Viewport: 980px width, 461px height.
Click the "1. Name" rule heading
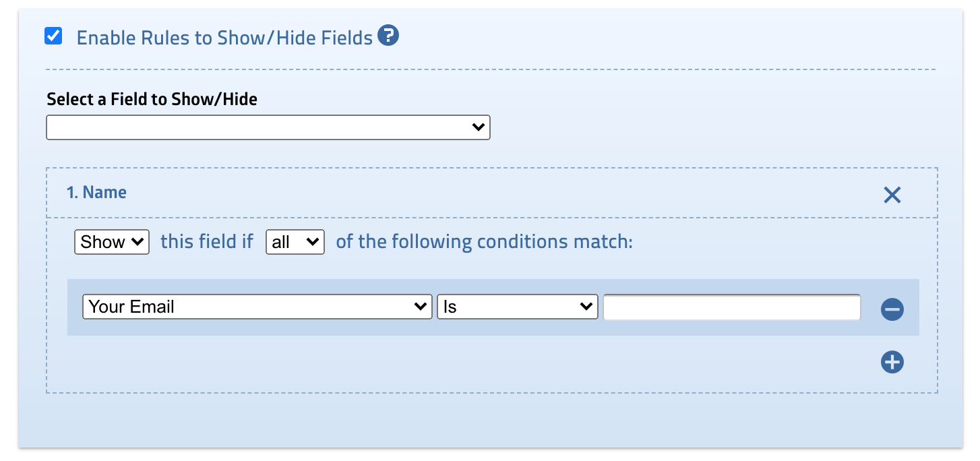97,193
